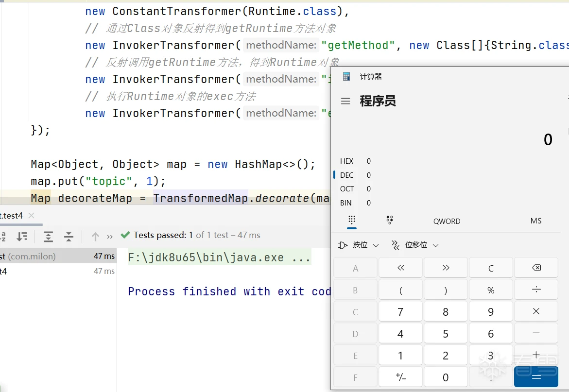
Task: Click the left shift << key
Action: point(400,268)
